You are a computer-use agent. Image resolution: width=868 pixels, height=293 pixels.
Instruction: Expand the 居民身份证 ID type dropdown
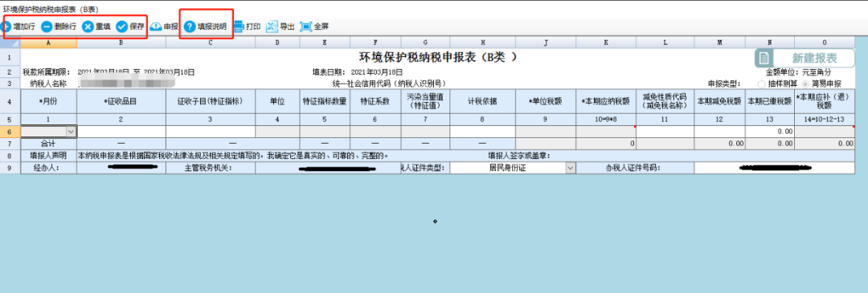(x=571, y=168)
